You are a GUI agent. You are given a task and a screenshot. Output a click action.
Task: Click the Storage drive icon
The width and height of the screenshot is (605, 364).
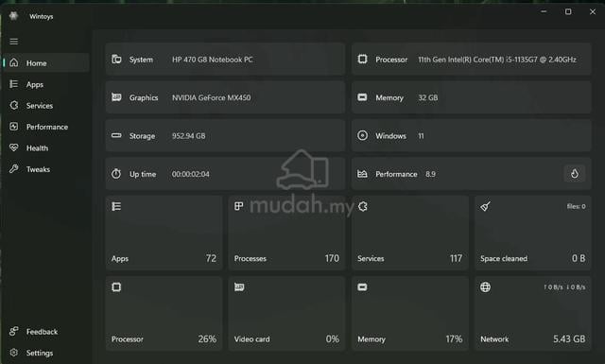(x=116, y=135)
